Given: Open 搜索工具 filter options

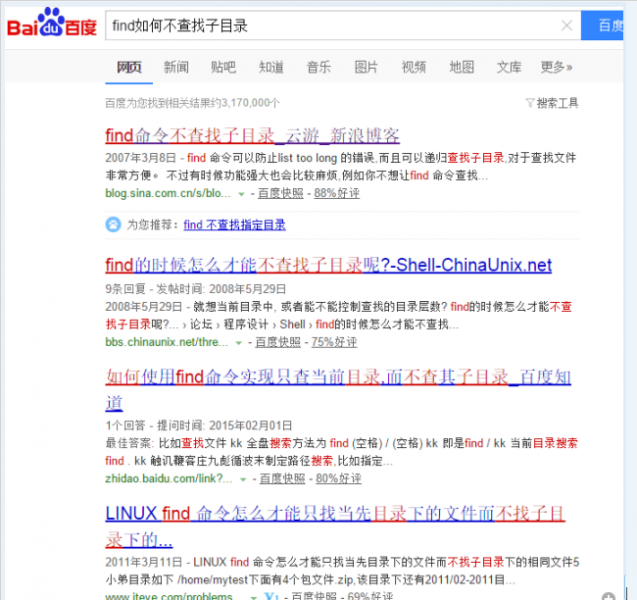Looking at the screenshot, I should click(x=557, y=103).
